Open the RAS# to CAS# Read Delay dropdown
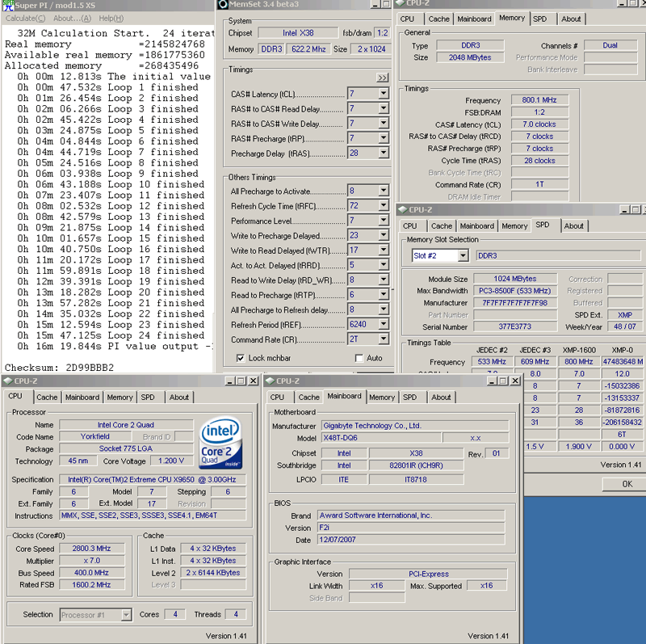This screenshot has width=646, height=644. [x=384, y=108]
